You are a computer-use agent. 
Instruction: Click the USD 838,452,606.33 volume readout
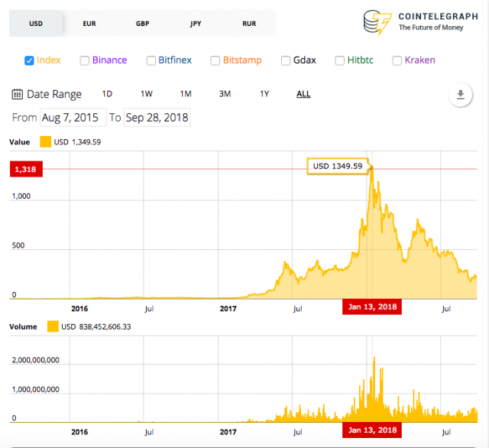pos(96,327)
